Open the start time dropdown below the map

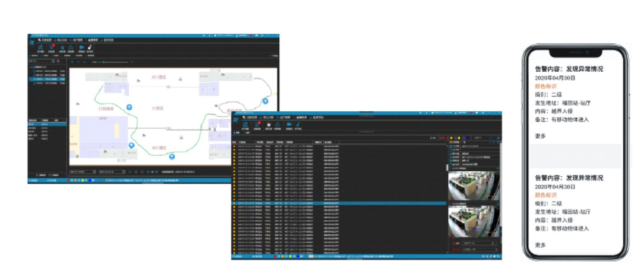(x=83, y=172)
